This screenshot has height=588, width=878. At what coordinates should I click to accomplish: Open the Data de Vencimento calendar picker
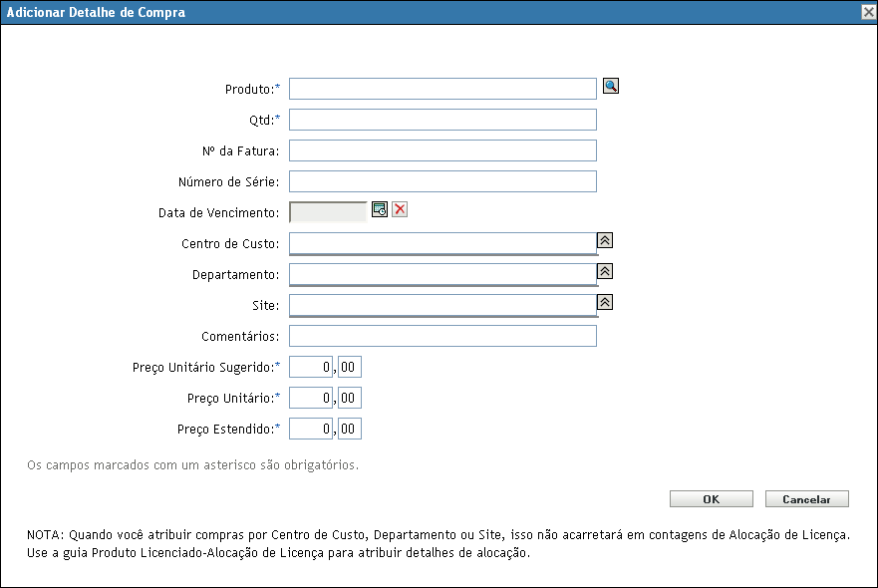[x=380, y=209]
